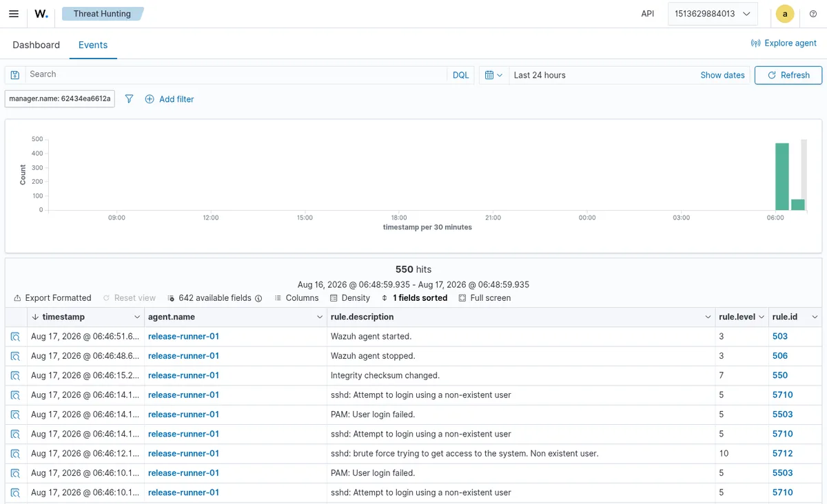
Task: Open the hamburger navigation menu
Action: click(14, 14)
